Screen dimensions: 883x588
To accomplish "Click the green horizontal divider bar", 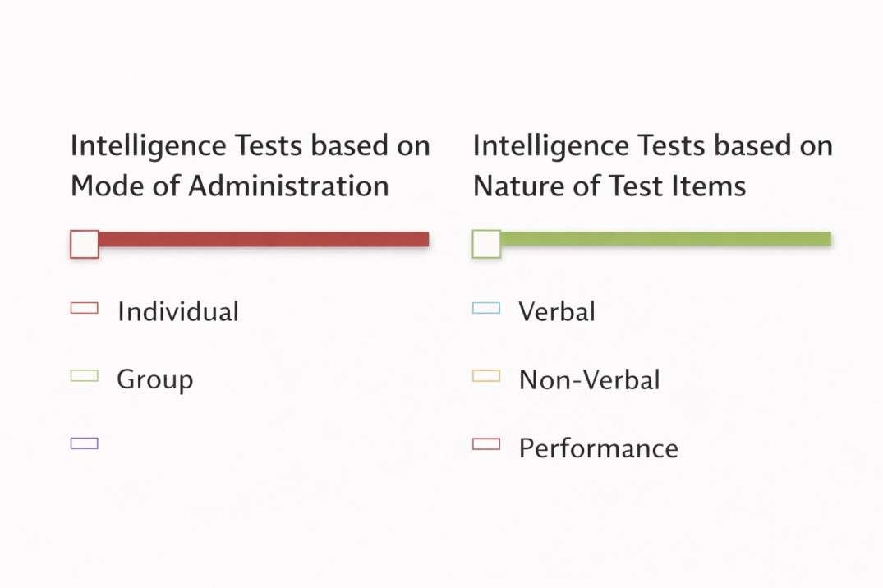I will (x=665, y=239).
